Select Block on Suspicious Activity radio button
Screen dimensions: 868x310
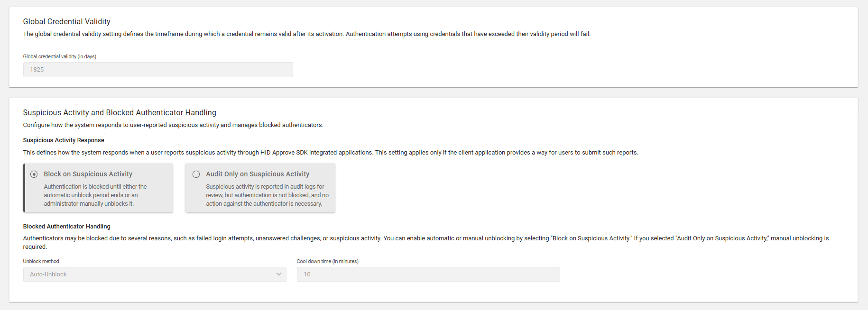[34, 174]
